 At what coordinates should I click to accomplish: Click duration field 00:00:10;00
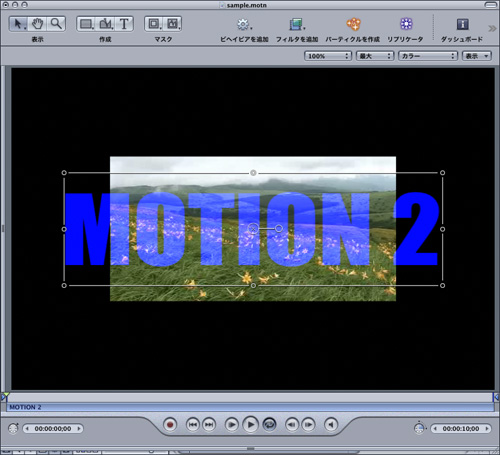point(461,429)
